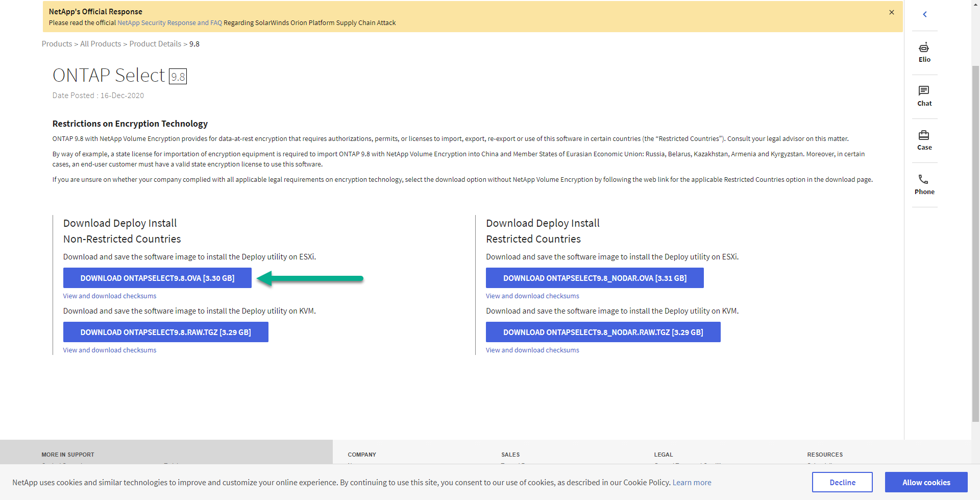
Task: Dismiss the NetApp Official Response banner
Action: point(892,12)
